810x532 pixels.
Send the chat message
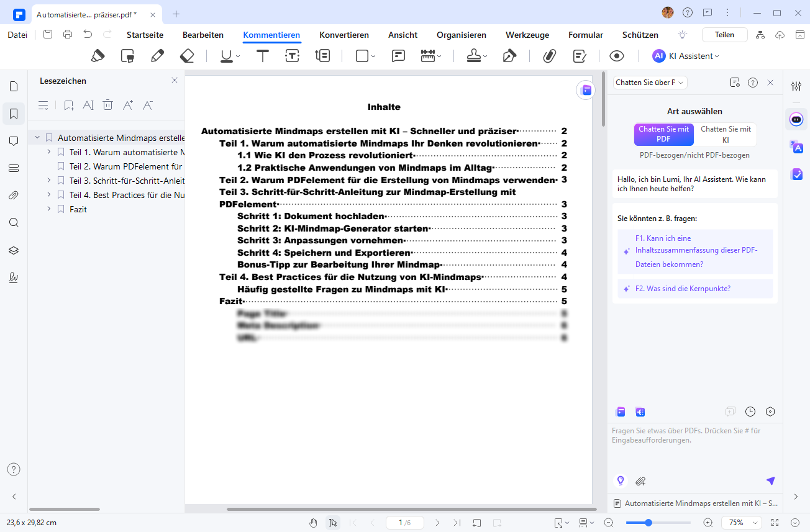tap(770, 480)
